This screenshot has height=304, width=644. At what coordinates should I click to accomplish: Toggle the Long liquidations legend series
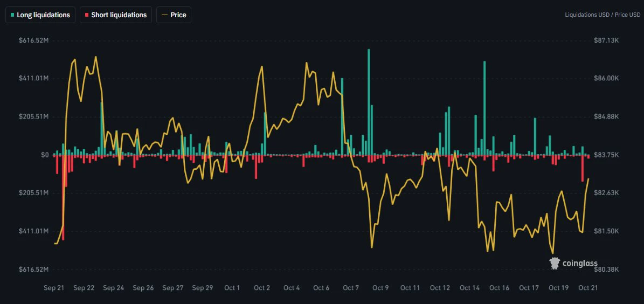point(40,15)
